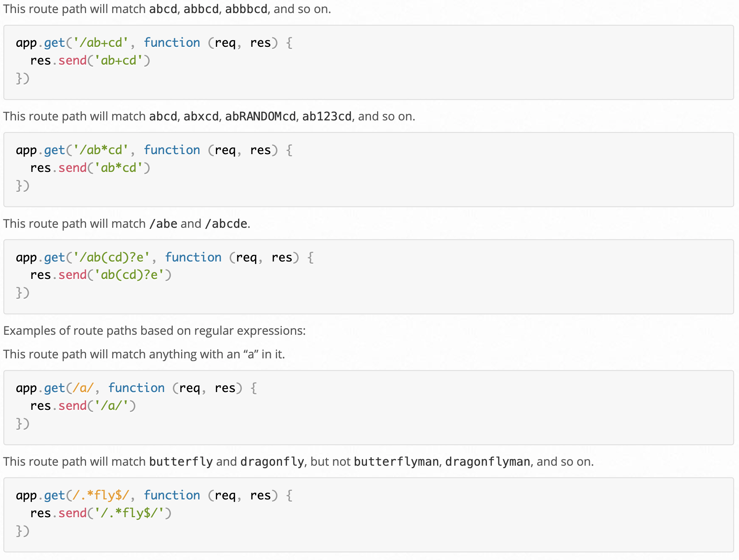Click inline code dragonflyman

point(487,462)
